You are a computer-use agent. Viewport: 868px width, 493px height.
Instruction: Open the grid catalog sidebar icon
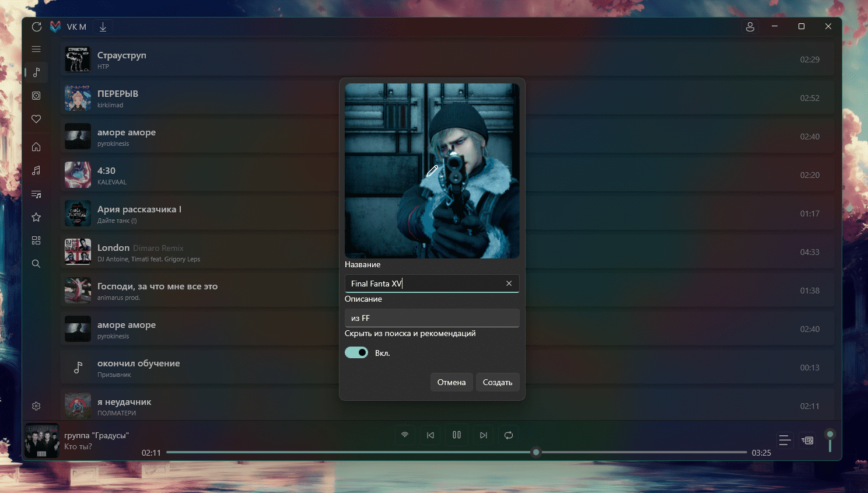[x=36, y=240]
